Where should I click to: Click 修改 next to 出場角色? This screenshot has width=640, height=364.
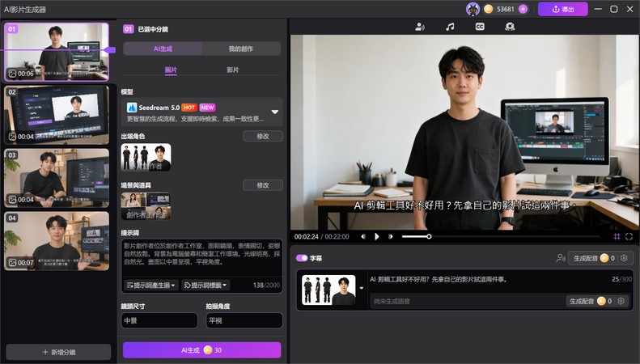coord(262,136)
